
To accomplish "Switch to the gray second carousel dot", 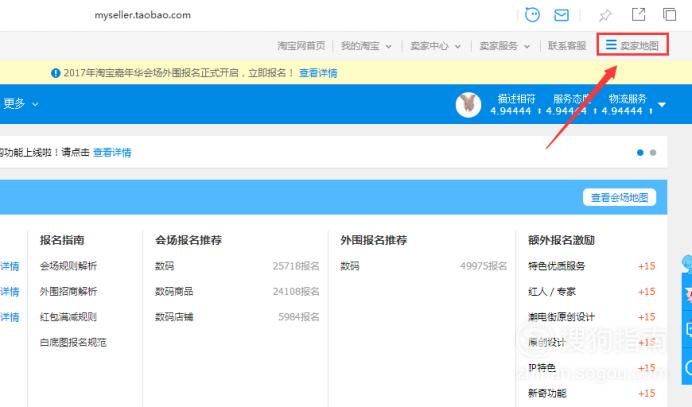I will point(653,153).
